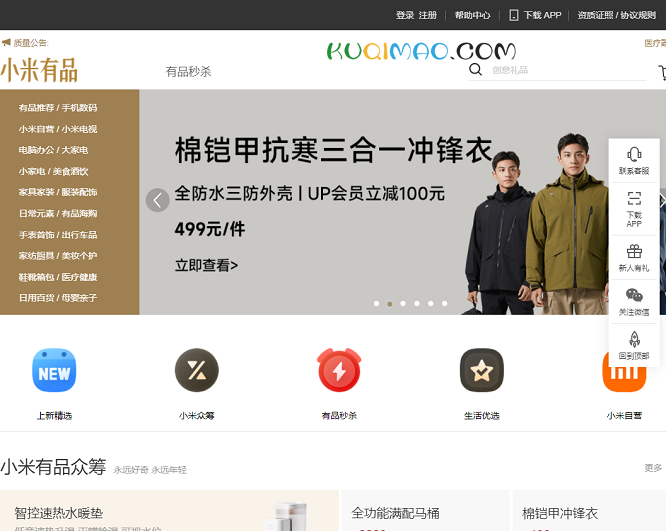The image size is (666, 531).
Task: Open 日常元素 / 有品海购 category
Action: point(58,213)
